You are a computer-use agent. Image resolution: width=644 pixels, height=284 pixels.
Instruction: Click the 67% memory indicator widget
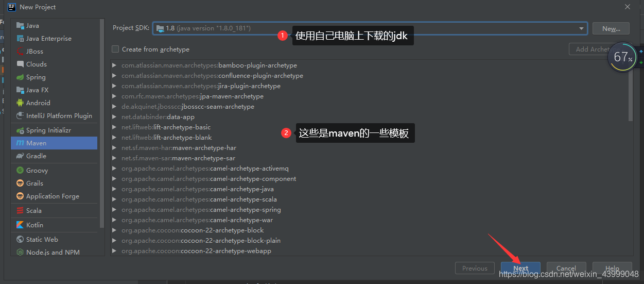(x=623, y=57)
